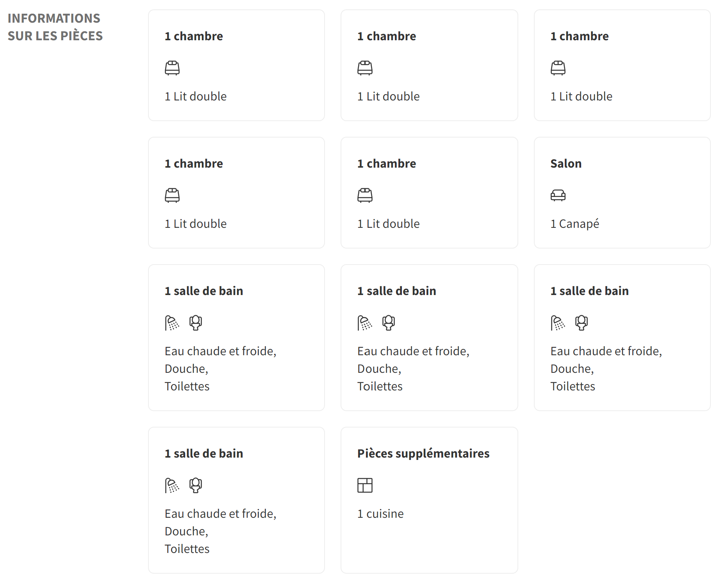Screen dimensions: 728x576
Task: Select the Pièces supplémentaires heading
Action: click(423, 453)
